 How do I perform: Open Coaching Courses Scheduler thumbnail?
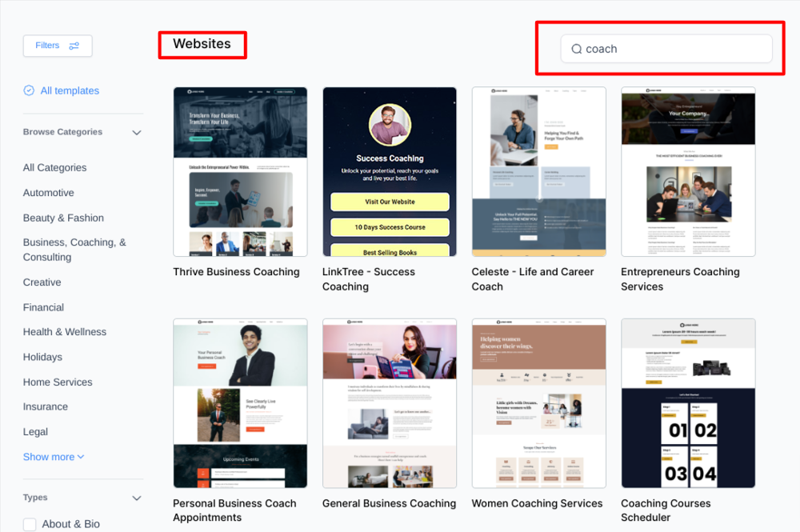point(688,403)
